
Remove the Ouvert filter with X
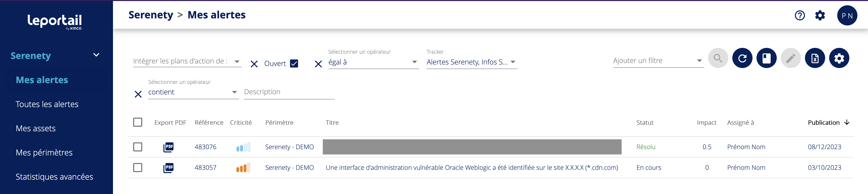[254, 64]
